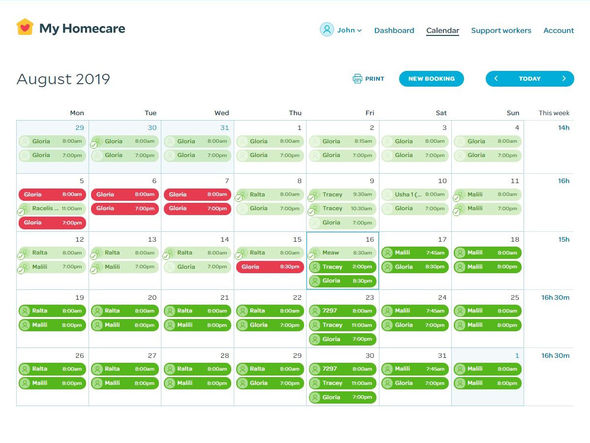
Task: Click the avatar icon on 7297 booking on the 23rd
Action: (315, 311)
